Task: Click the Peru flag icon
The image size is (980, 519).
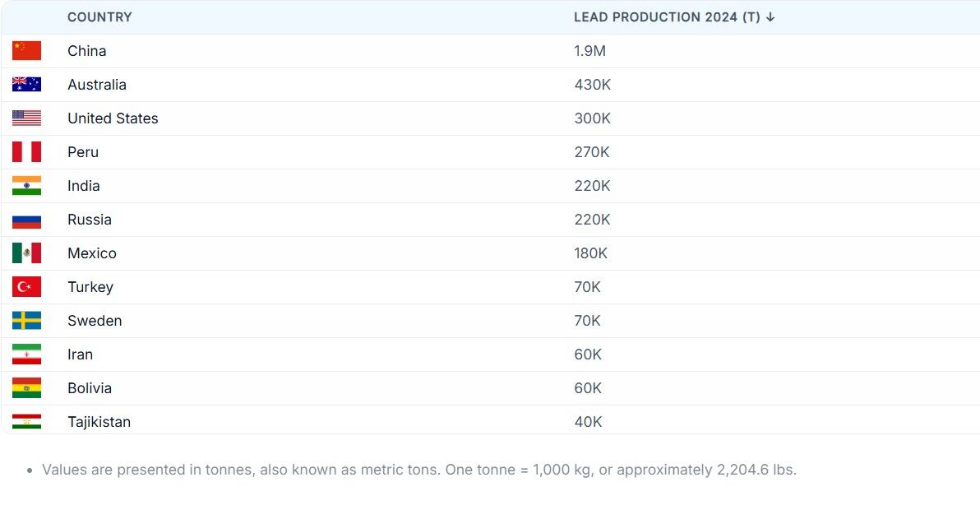Action: (x=26, y=152)
